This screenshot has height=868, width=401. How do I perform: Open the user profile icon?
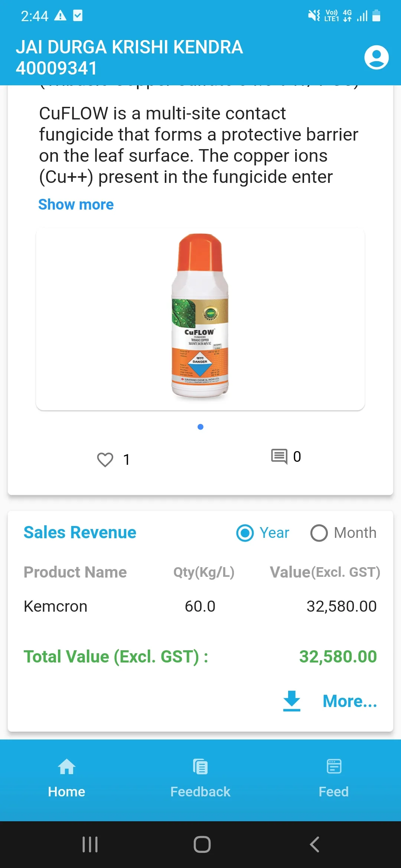coord(376,57)
